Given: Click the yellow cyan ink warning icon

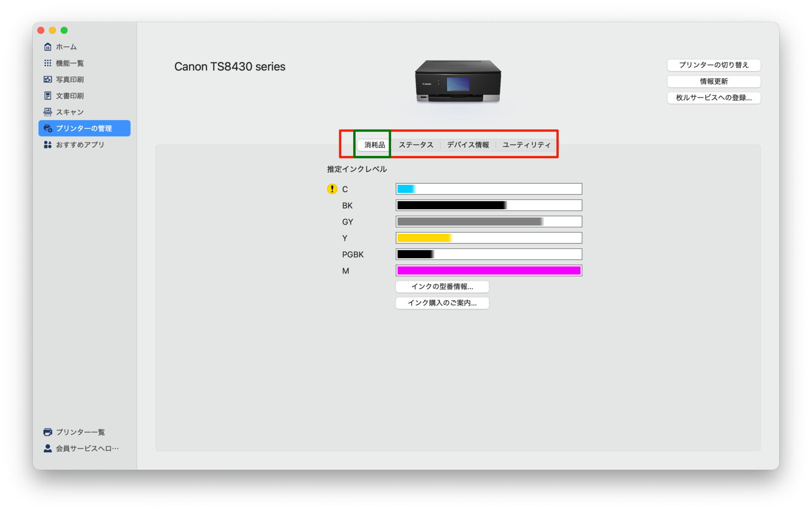Looking at the screenshot, I should click(x=332, y=189).
